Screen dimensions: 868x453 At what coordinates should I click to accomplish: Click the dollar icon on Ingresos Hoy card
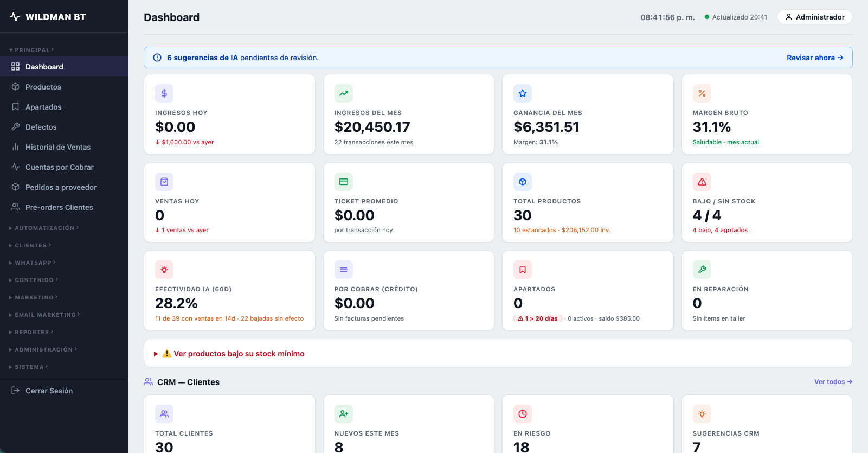[x=164, y=93]
